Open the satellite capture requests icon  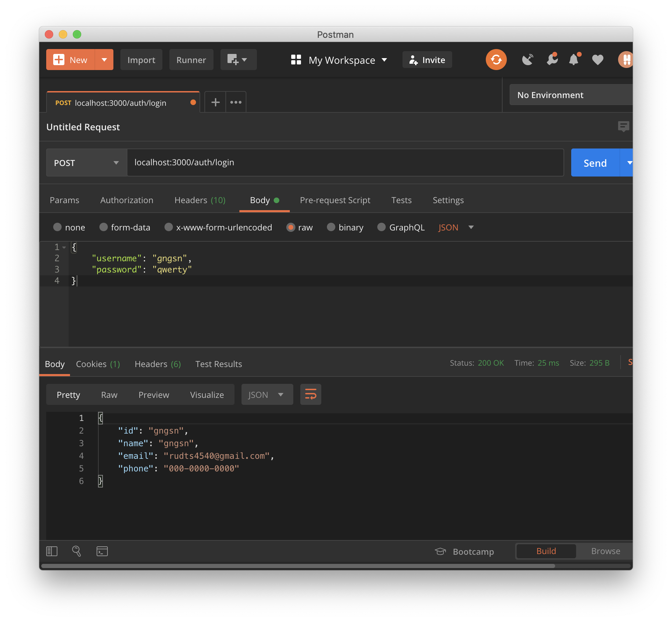pyautogui.click(x=527, y=60)
